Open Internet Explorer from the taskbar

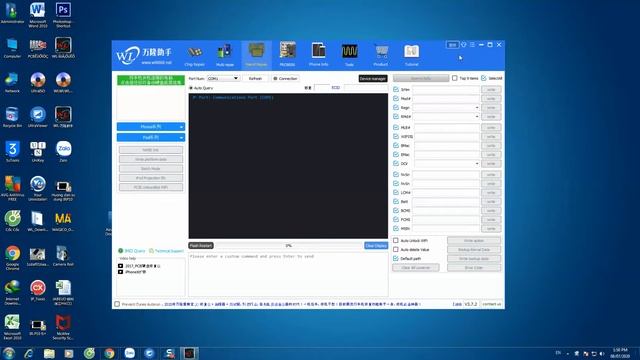[x=29, y=353]
